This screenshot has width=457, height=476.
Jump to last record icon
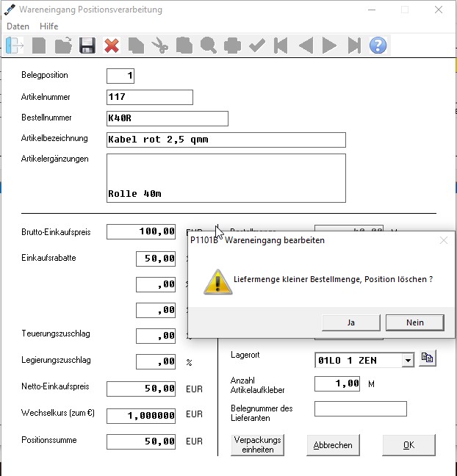[354, 46]
